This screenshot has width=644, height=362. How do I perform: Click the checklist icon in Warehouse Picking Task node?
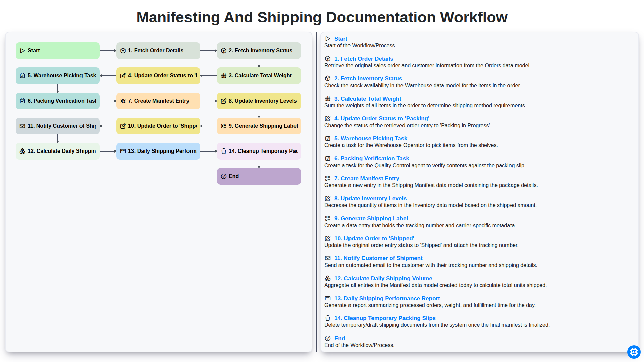[22, 76]
